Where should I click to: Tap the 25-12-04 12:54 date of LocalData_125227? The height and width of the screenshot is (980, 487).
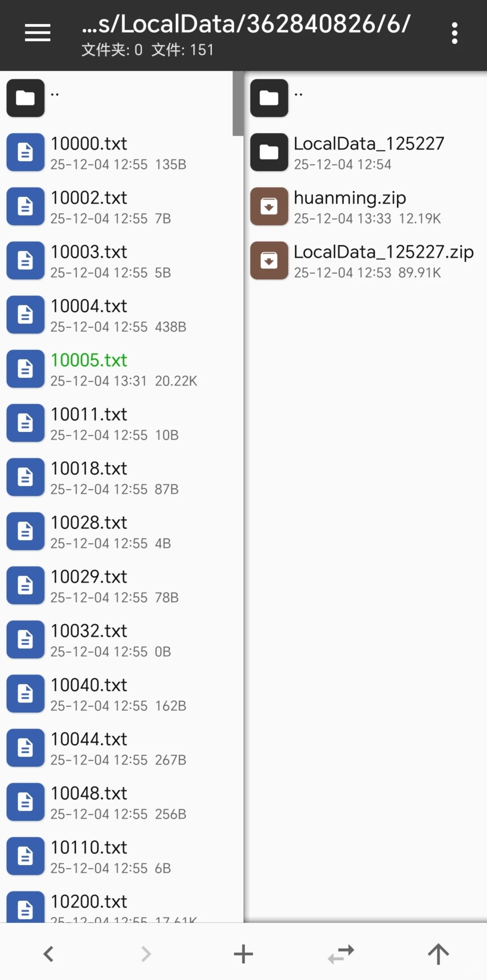343,165
